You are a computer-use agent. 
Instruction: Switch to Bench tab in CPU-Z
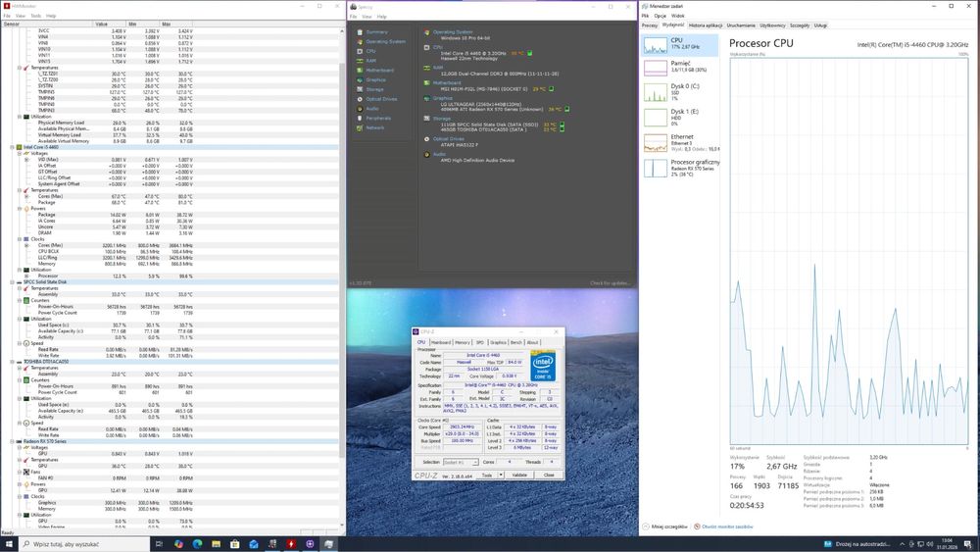(x=515, y=342)
